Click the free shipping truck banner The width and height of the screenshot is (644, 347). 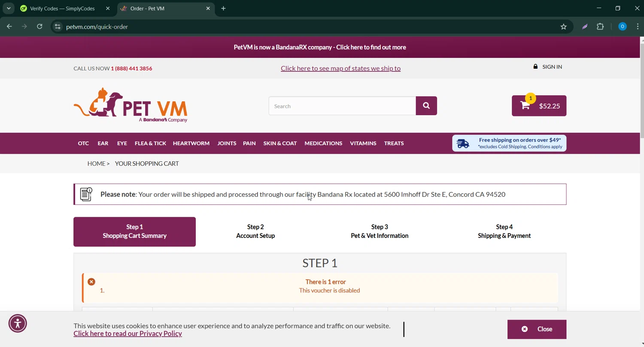click(509, 143)
